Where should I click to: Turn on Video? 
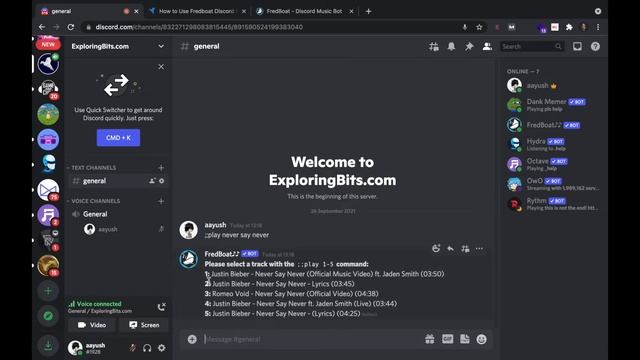(92, 325)
